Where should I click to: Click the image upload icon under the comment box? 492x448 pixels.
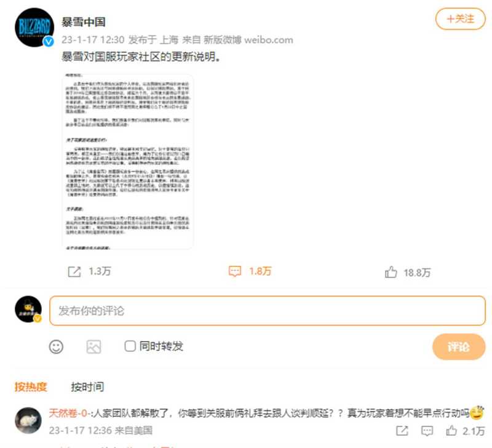pyautogui.click(x=93, y=347)
